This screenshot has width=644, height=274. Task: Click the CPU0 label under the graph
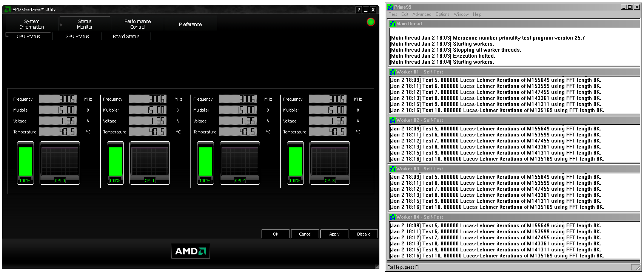(60, 181)
